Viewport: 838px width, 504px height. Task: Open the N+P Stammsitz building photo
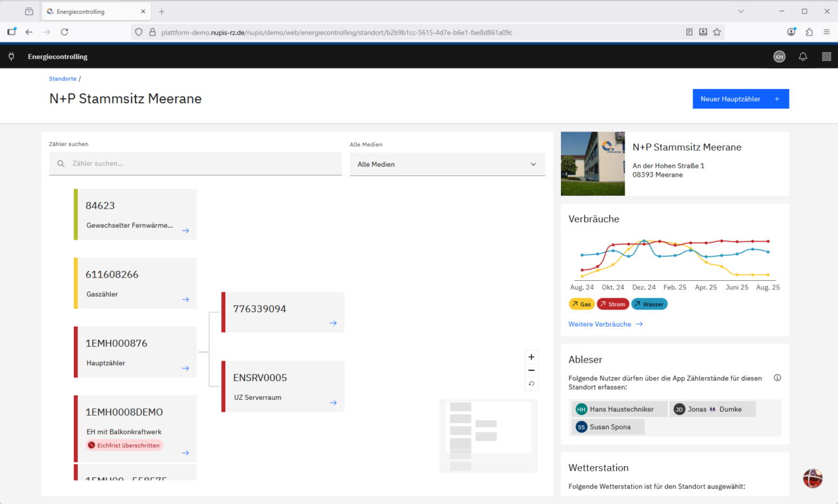[x=593, y=164]
